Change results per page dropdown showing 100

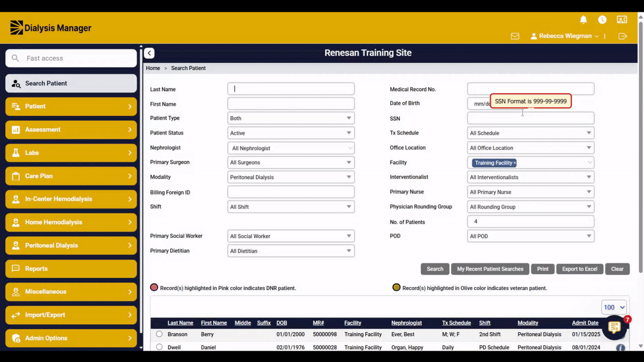[614, 307]
